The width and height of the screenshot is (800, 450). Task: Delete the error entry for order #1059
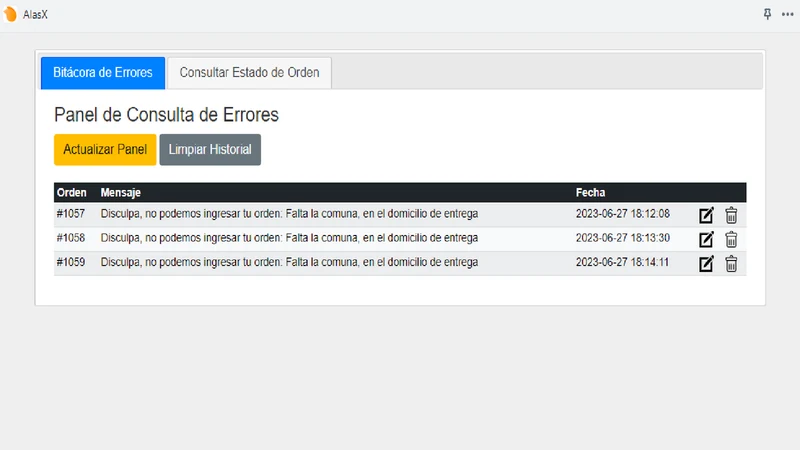coord(731,264)
